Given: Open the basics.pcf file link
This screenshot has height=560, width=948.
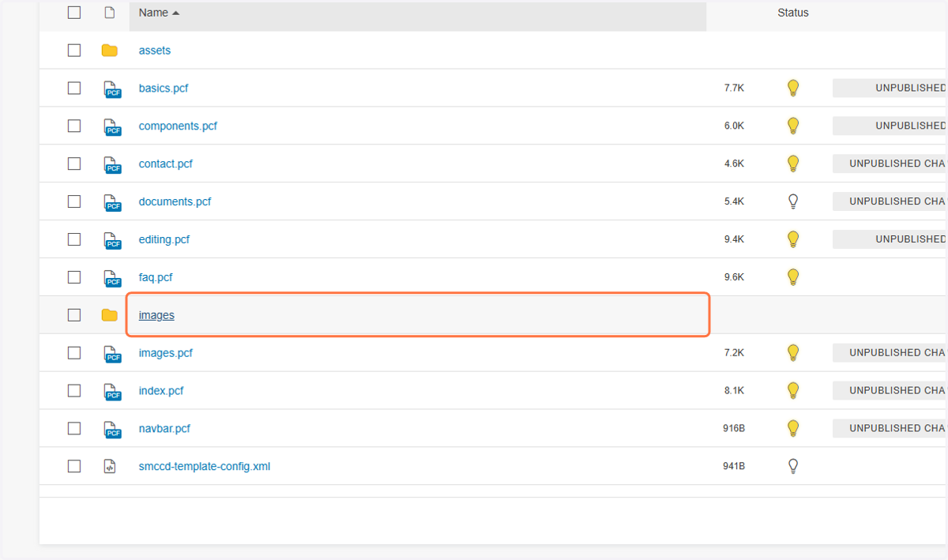Looking at the screenshot, I should [x=164, y=88].
